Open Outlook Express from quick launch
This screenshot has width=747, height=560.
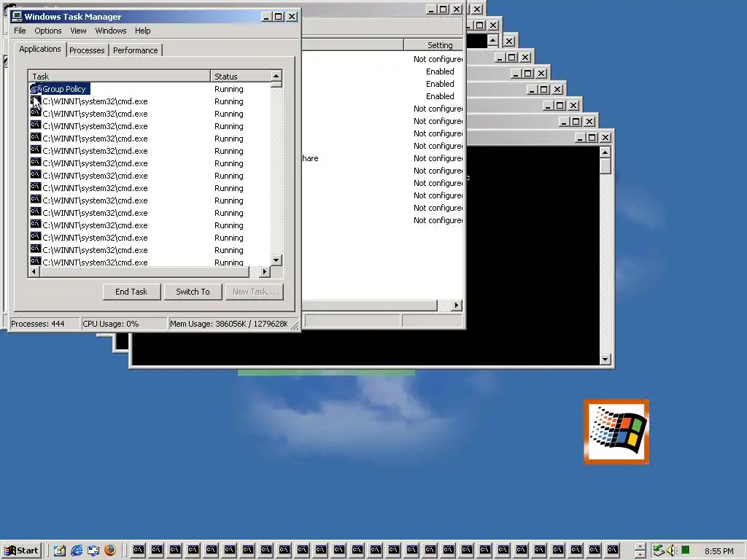click(x=93, y=551)
